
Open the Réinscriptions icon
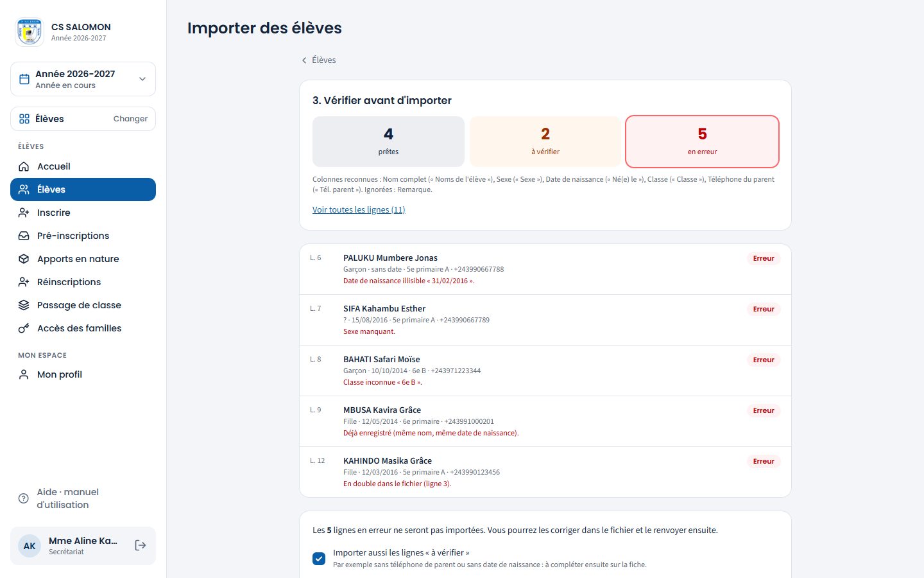click(24, 282)
